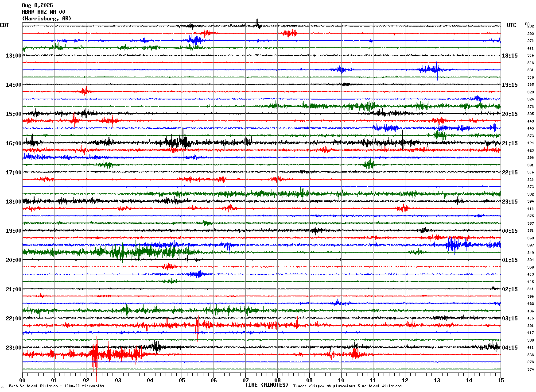Click minute 15 on the time axis
The height and width of the screenshot is (392, 536).
click(x=501, y=380)
